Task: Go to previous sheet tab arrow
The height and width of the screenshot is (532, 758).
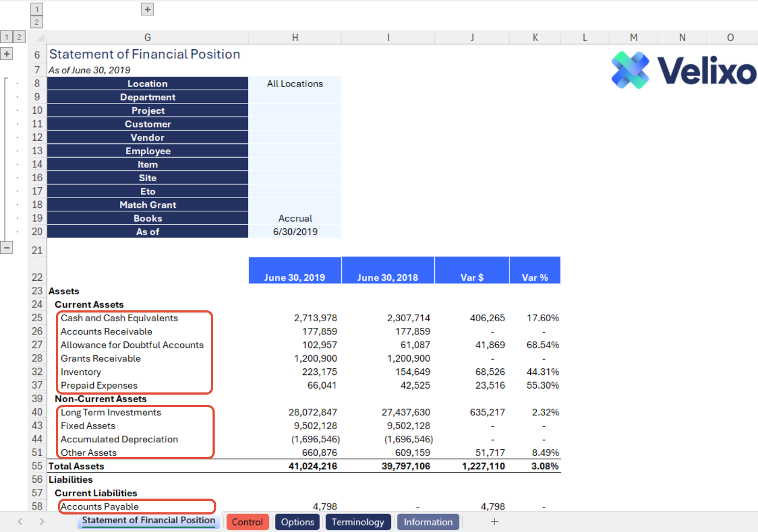Action: pyautogui.click(x=20, y=522)
